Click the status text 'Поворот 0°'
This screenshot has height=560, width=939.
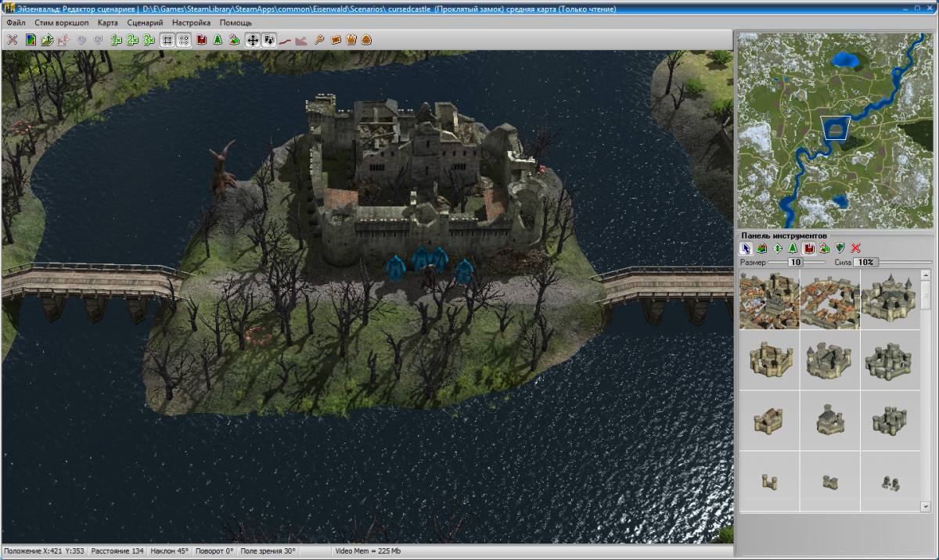214,551
